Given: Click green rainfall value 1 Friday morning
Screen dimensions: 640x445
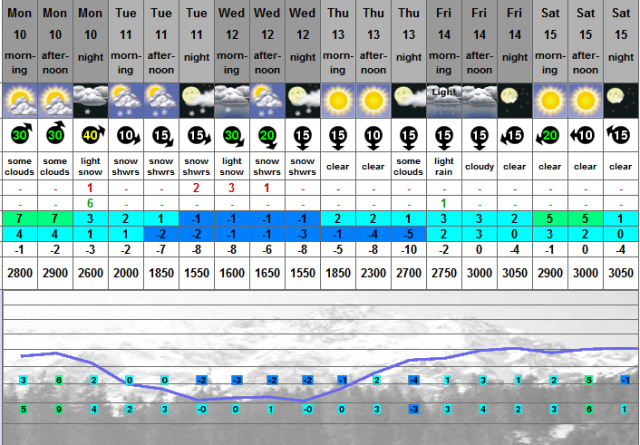Looking at the screenshot, I should [444, 203].
